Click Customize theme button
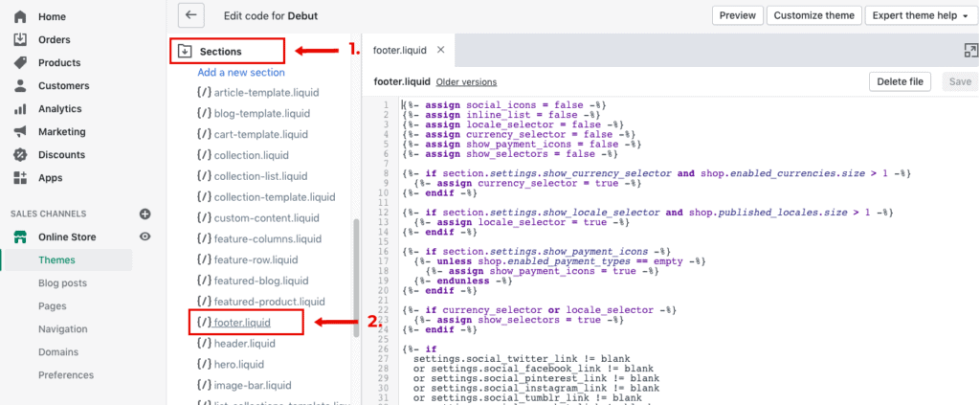The width and height of the screenshot is (980, 405). (x=813, y=15)
